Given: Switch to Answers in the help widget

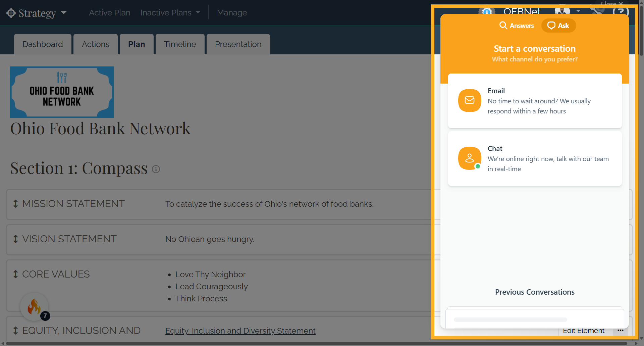Looking at the screenshot, I should [517, 26].
